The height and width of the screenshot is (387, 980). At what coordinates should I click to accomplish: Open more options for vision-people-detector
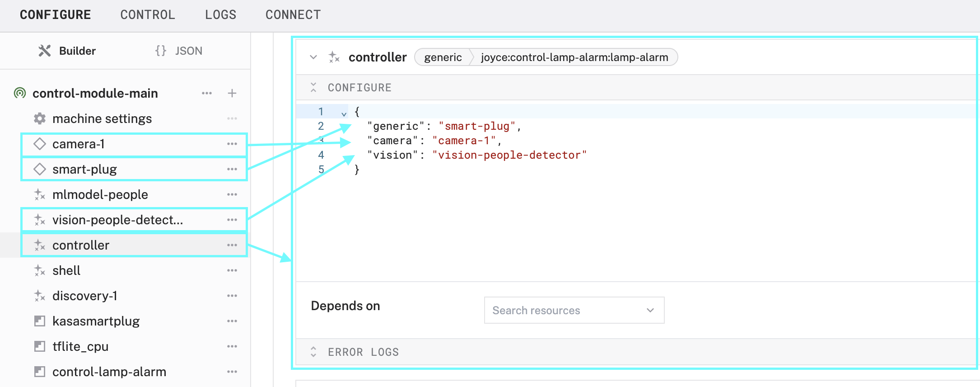click(232, 220)
